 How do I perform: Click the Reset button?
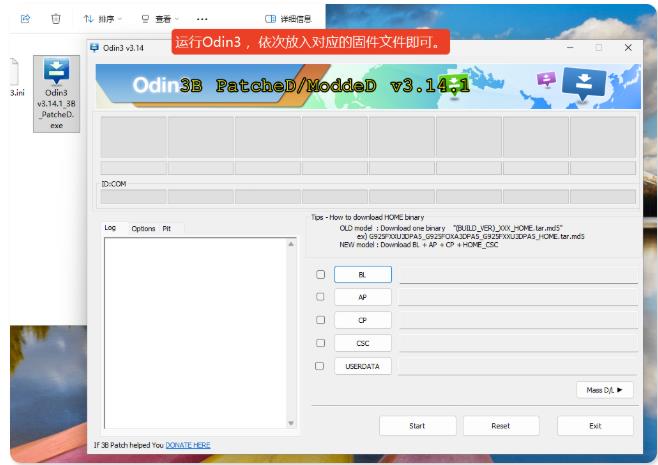point(501,426)
